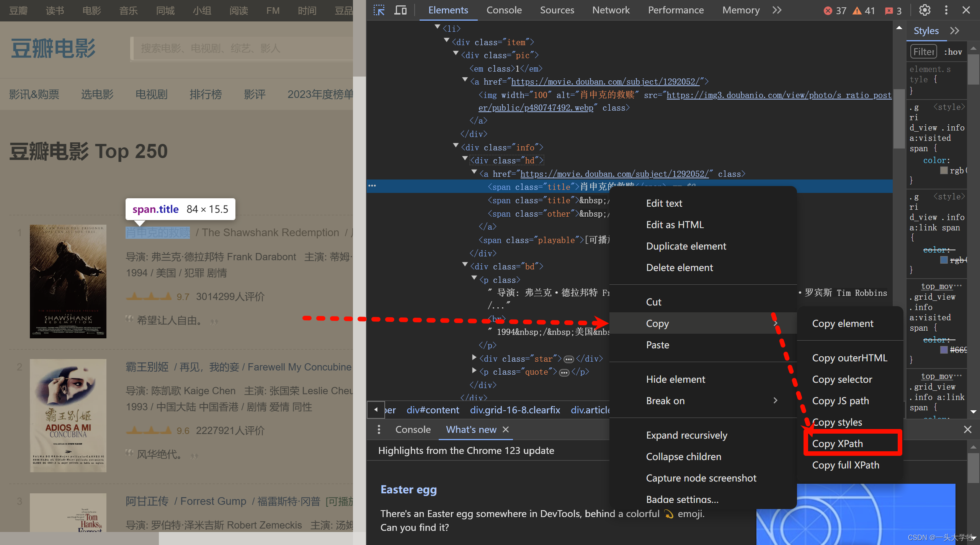Screen dimensions: 980x545
Task: Open DevTools settings gear
Action: (924, 10)
